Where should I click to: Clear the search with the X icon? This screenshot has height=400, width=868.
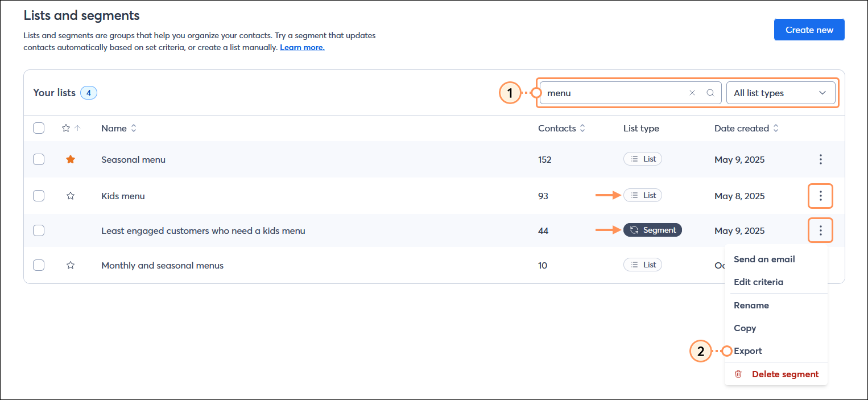tap(692, 92)
